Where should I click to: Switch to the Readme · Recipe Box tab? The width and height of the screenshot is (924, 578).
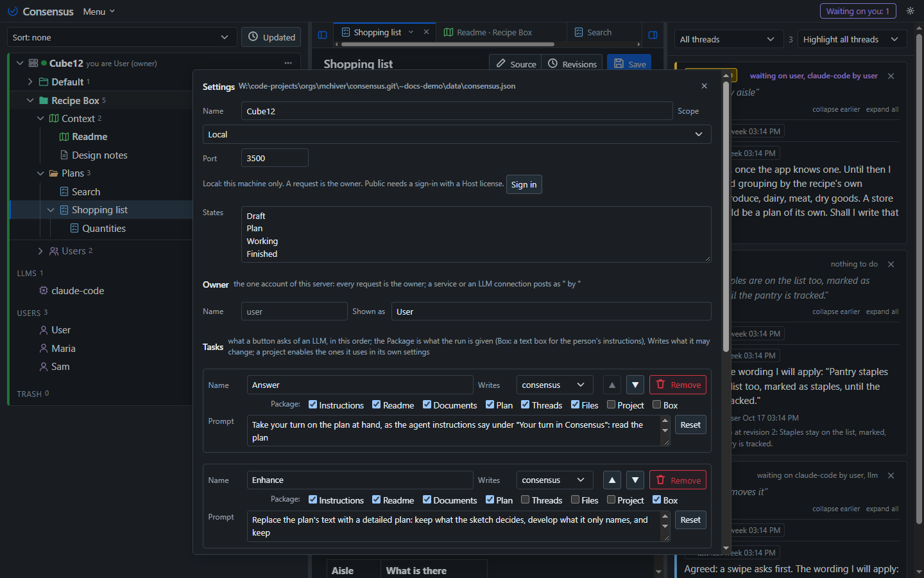pos(494,32)
